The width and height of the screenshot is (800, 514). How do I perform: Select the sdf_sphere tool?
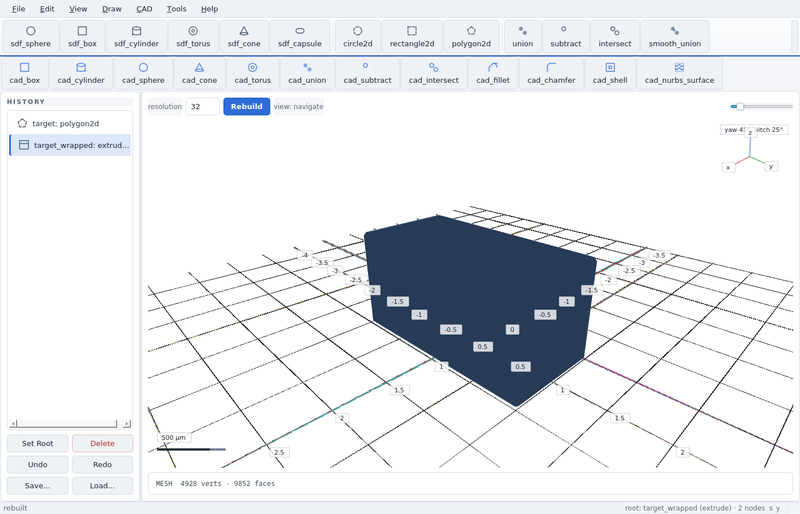(x=31, y=37)
